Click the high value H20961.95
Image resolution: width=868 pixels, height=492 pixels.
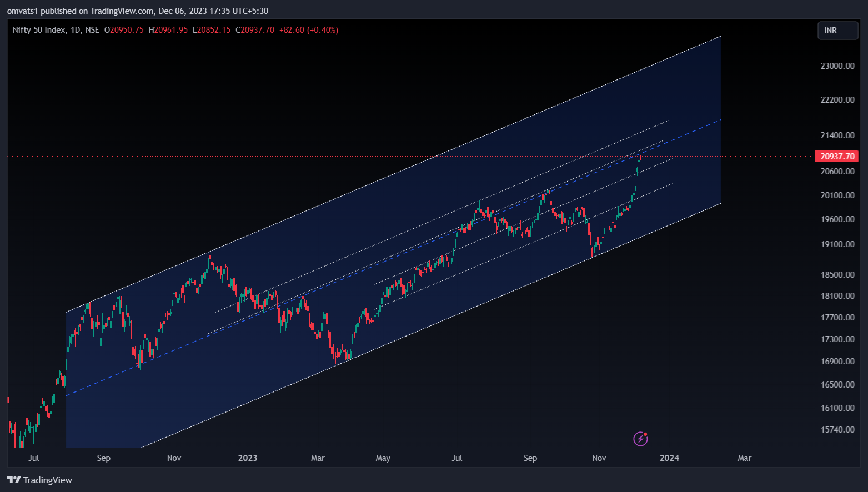pyautogui.click(x=168, y=30)
